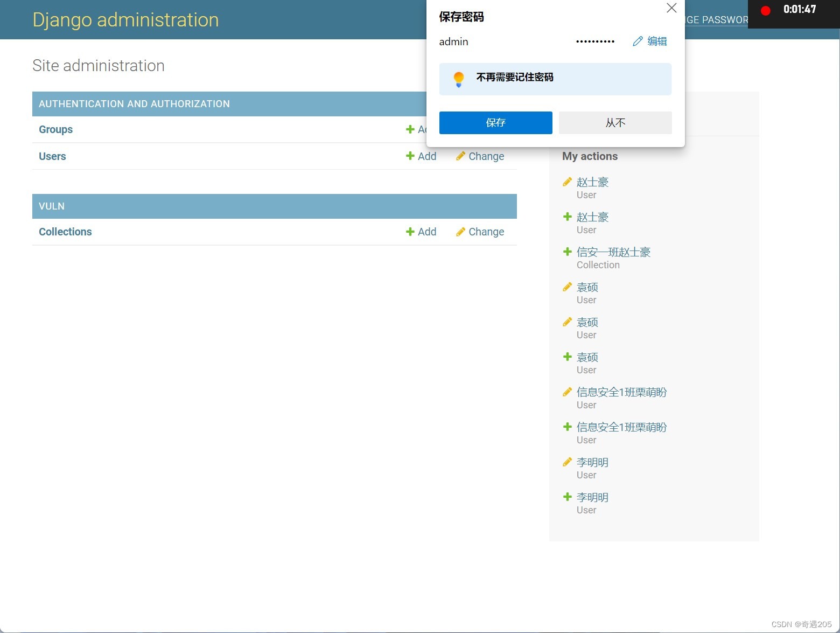Open the 信息安全1班栗萌盼 changed entry

coord(621,392)
